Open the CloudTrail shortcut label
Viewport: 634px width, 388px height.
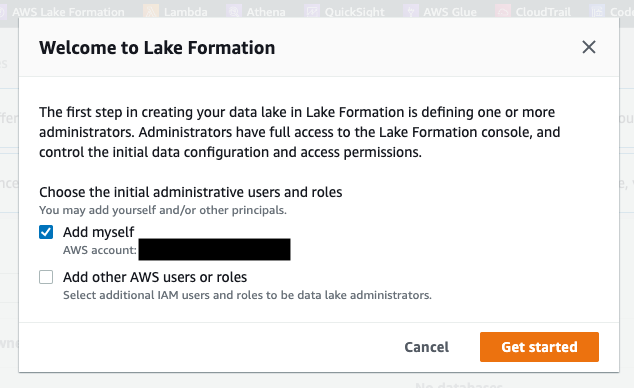[543, 12]
